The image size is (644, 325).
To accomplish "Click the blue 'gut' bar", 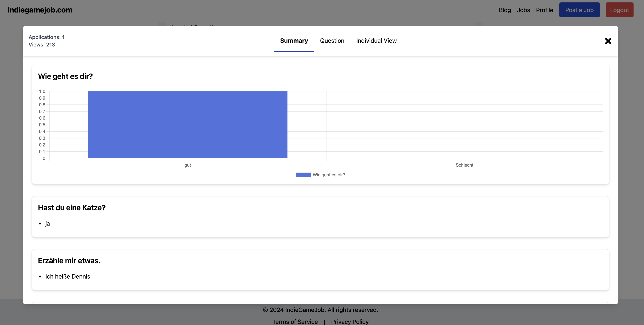I will click(188, 125).
